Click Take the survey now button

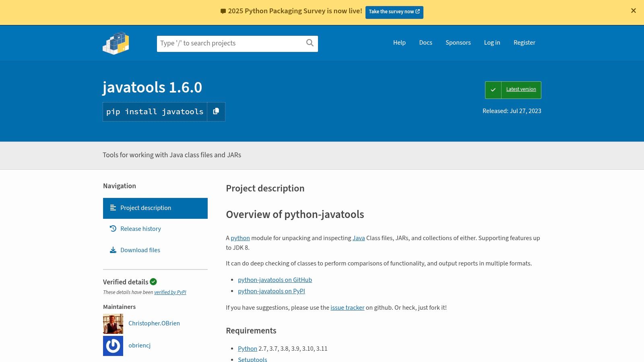pos(394,12)
